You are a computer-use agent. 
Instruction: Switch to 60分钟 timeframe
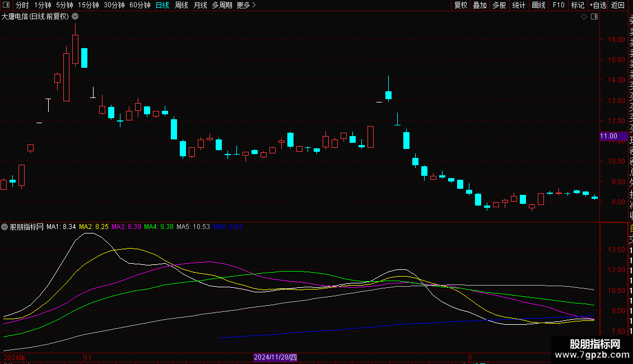(x=139, y=5)
